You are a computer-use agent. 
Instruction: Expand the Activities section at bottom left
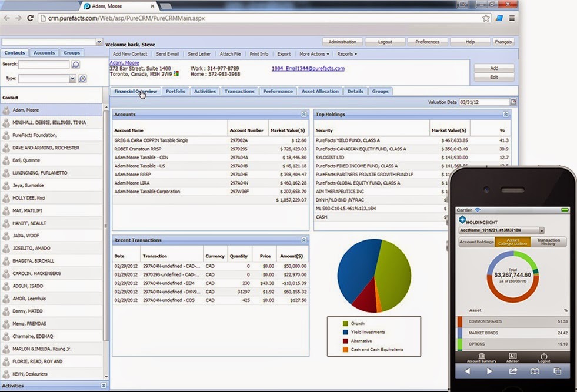coord(104,386)
